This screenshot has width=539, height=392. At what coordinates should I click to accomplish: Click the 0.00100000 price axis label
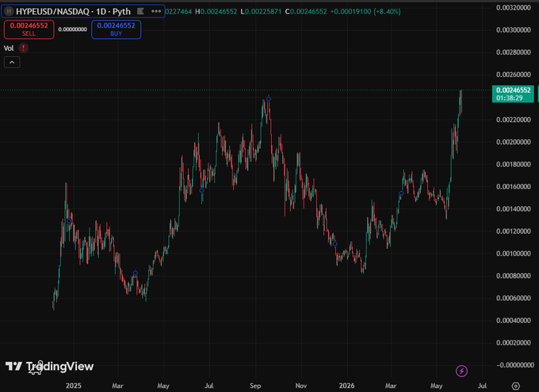tap(513, 253)
